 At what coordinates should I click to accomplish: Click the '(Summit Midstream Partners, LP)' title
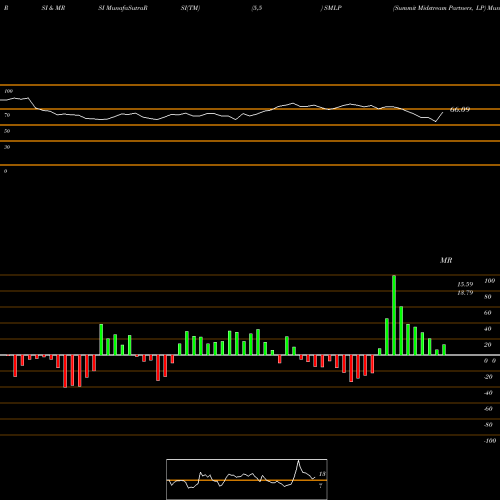coord(439,8)
